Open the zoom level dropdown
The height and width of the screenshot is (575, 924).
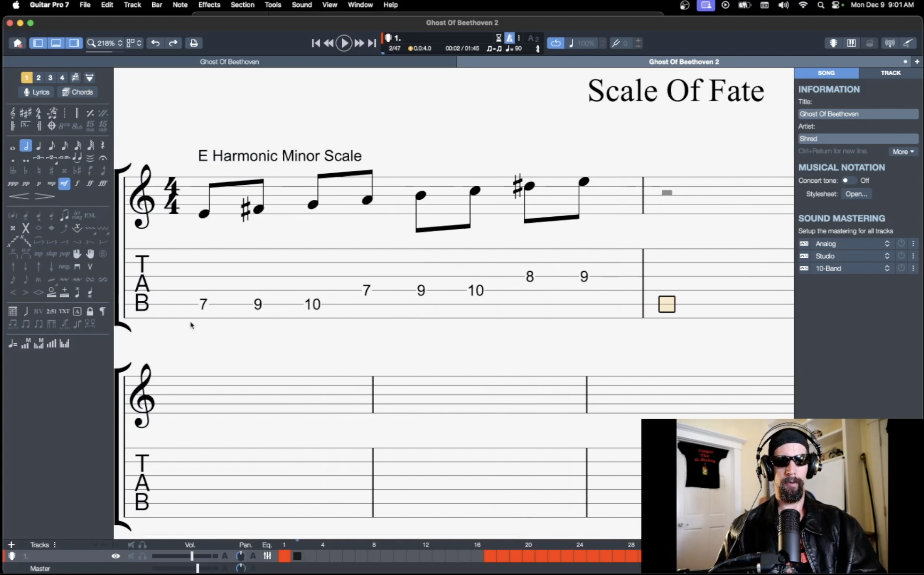coord(105,43)
